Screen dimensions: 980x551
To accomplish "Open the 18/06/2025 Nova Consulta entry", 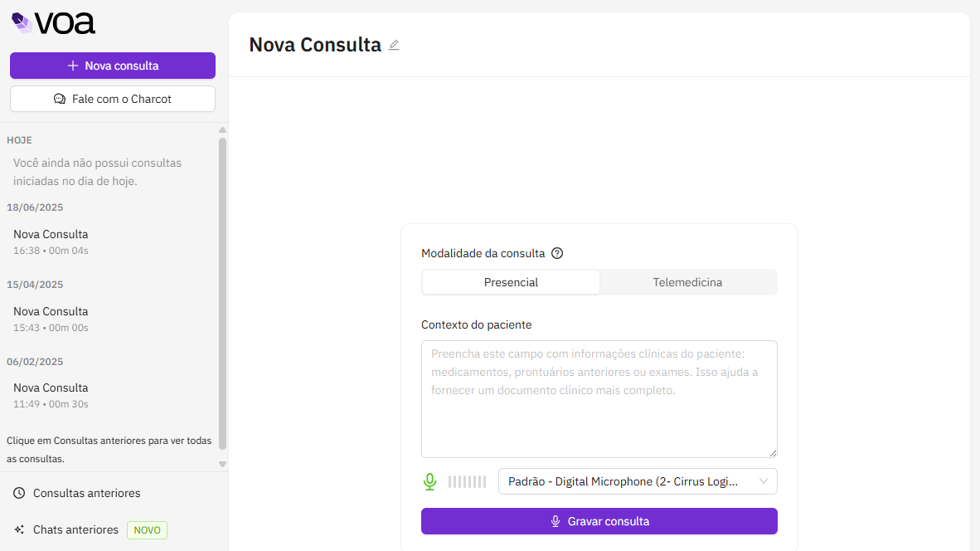I will coord(51,241).
